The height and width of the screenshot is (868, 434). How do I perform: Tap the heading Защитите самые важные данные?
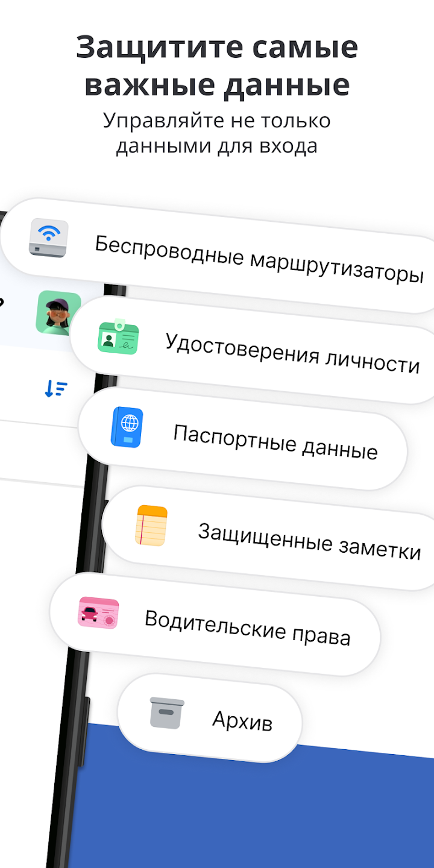click(217, 66)
